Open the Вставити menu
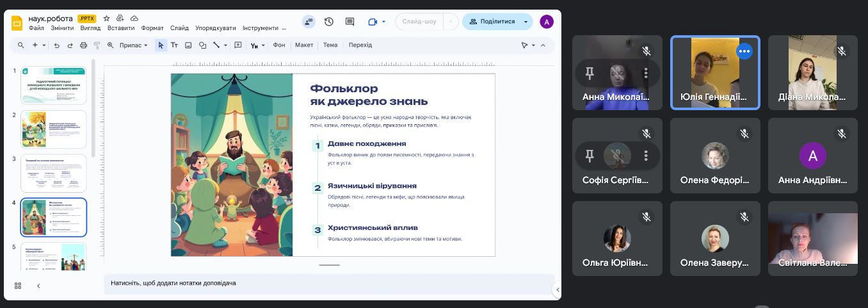This screenshot has height=308, width=868. (x=121, y=28)
